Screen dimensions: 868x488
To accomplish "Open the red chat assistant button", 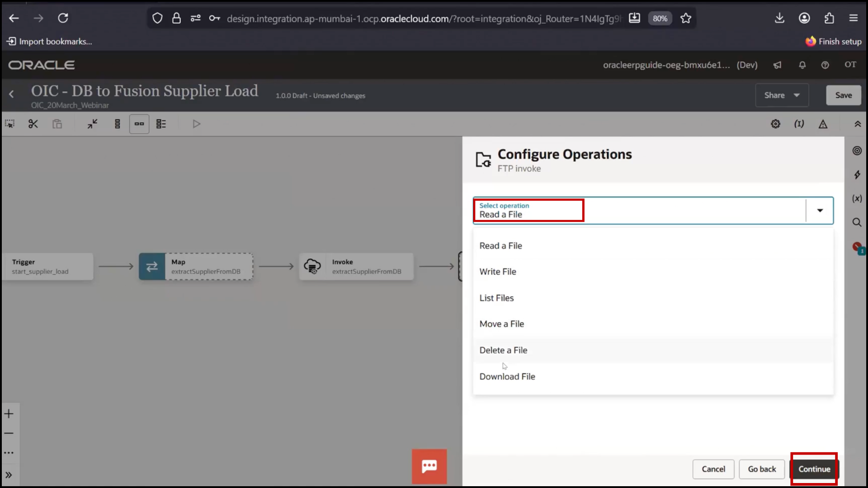I will [429, 466].
